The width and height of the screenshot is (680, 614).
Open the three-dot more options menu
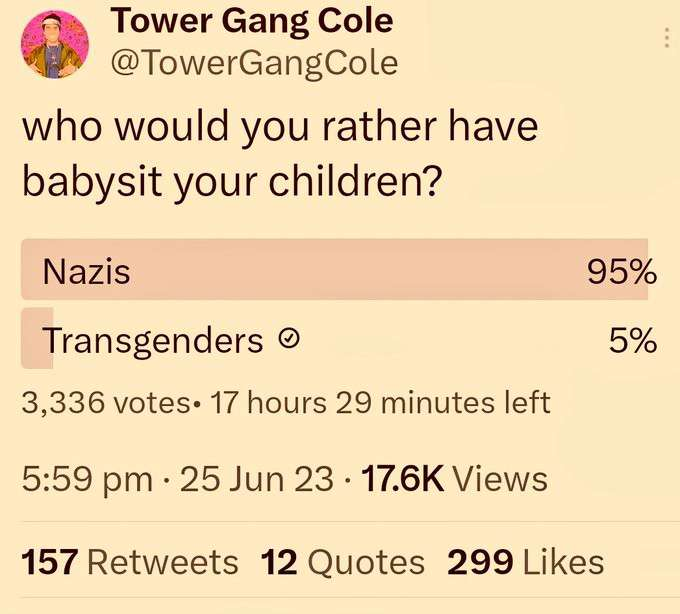(x=667, y=38)
